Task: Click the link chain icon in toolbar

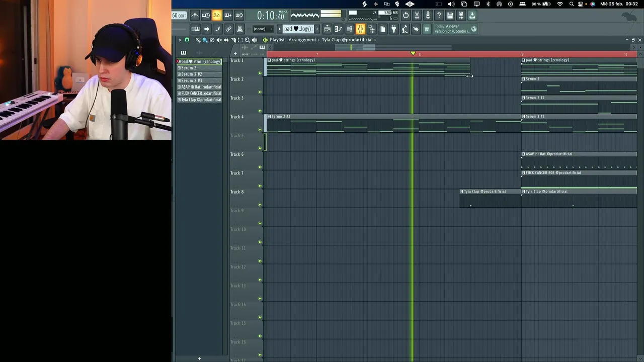Action: coord(228,29)
